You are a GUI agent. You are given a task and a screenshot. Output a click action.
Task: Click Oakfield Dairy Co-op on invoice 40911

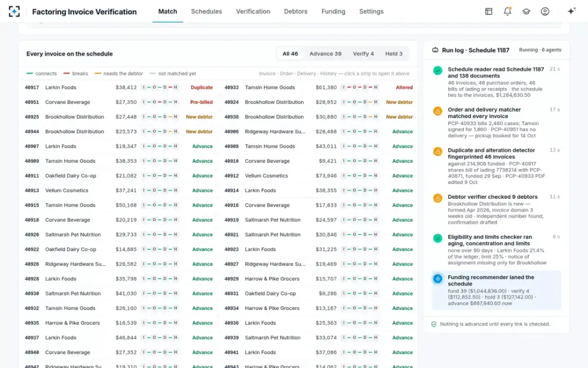point(71,176)
